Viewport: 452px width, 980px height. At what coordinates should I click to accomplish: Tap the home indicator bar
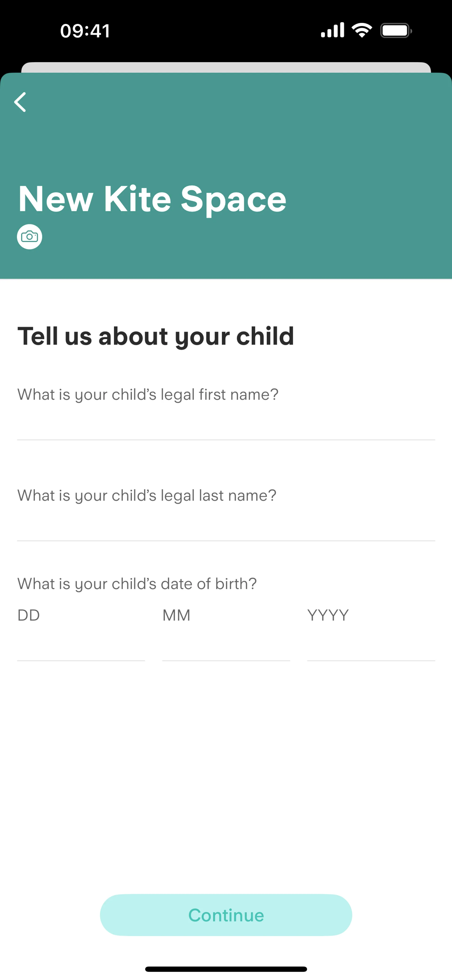(x=226, y=969)
